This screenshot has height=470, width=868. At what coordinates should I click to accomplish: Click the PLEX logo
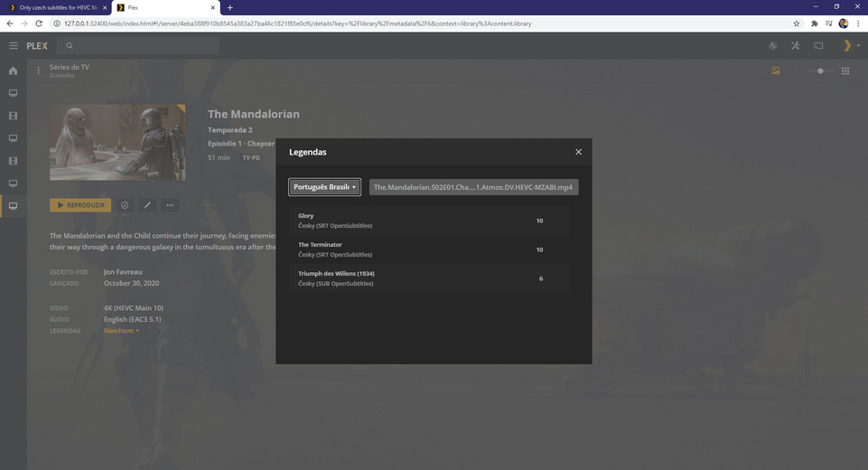pyautogui.click(x=37, y=46)
